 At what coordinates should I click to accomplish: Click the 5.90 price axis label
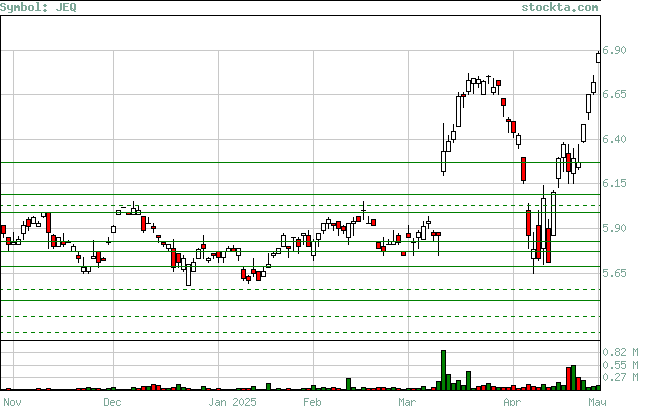[x=614, y=228]
